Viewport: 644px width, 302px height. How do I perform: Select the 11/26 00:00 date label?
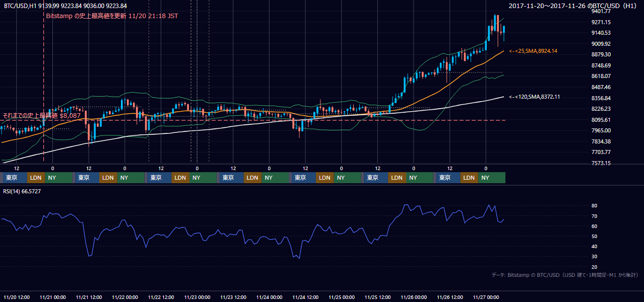point(414,297)
